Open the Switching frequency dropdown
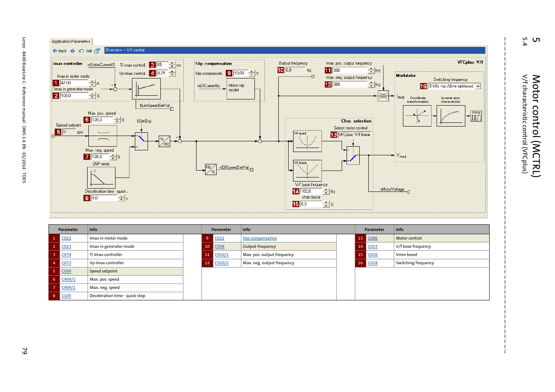The image size is (555, 392). pos(478,86)
